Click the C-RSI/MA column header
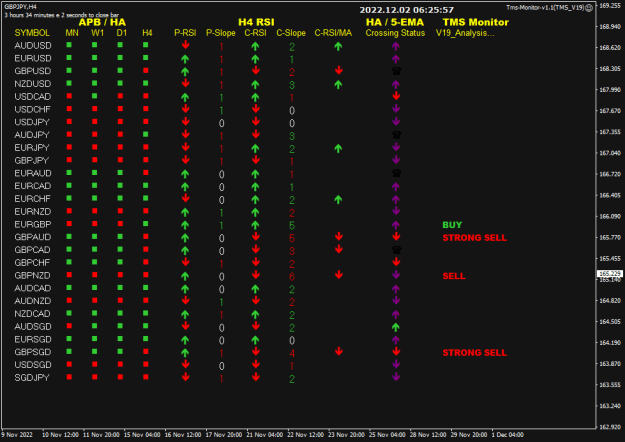This screenshot has height=442, width=625. (x=333, y=33)
